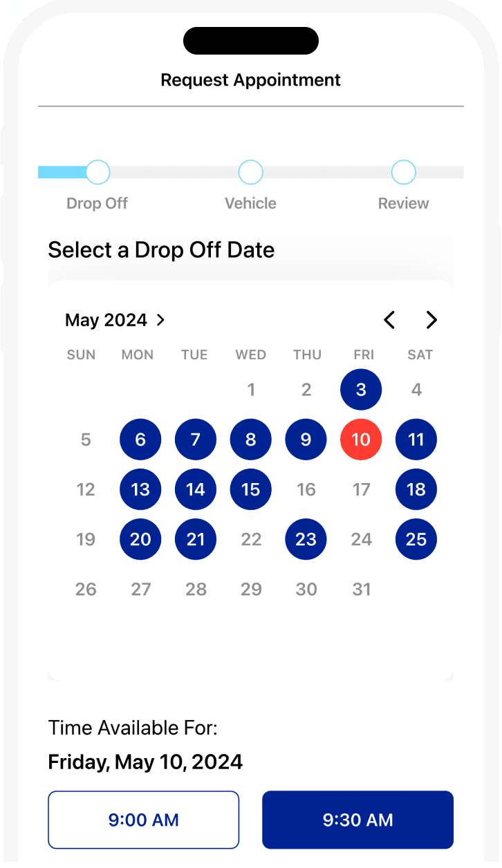Click the Drop Off step circle
The height and width of the screenshot is (868, 502).
(97, 172)
